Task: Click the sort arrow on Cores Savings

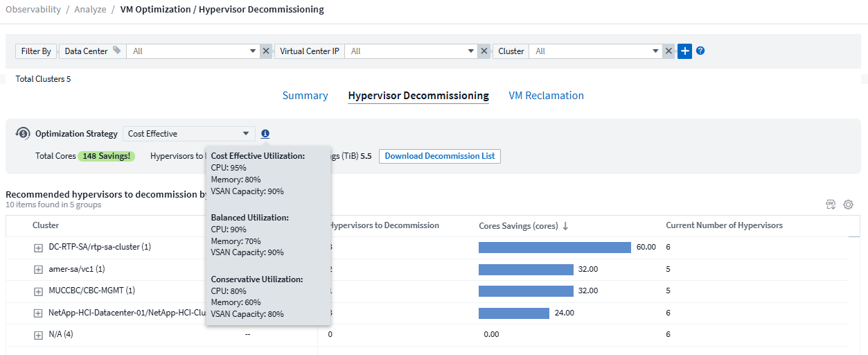Action: click(565, 226)
